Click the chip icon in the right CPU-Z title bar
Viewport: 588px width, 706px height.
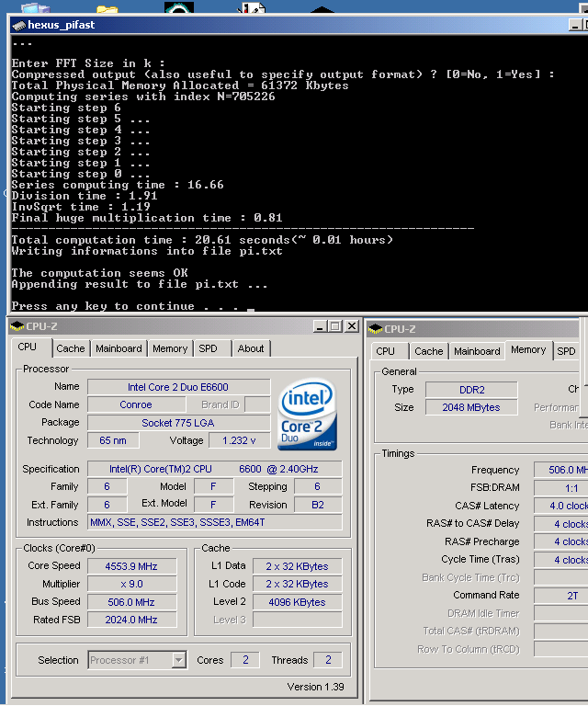tap(375, 329)
